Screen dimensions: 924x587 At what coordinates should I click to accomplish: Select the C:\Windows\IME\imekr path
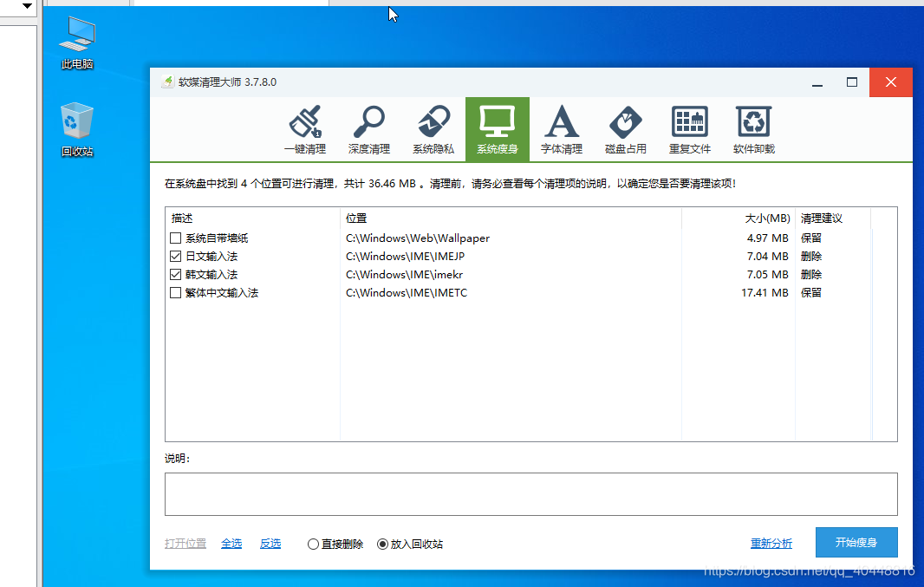pyautogui.click(x=404, y=275)
